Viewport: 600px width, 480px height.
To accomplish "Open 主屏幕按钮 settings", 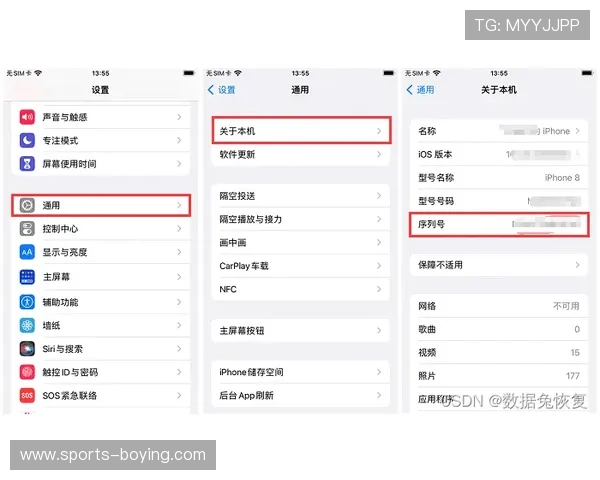I will click(301, 331).
